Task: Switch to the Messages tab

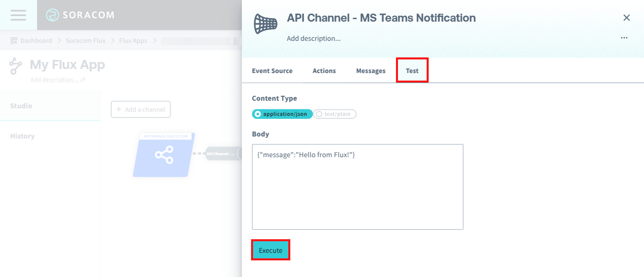Action: tap(371, 71)
